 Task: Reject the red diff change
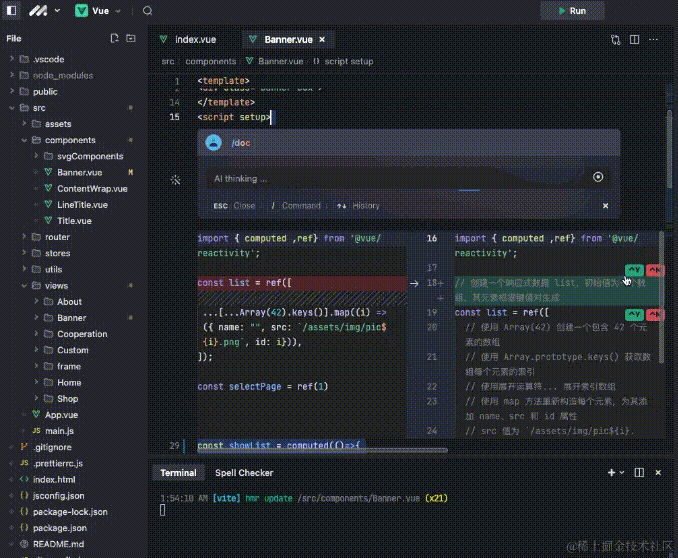655,270
